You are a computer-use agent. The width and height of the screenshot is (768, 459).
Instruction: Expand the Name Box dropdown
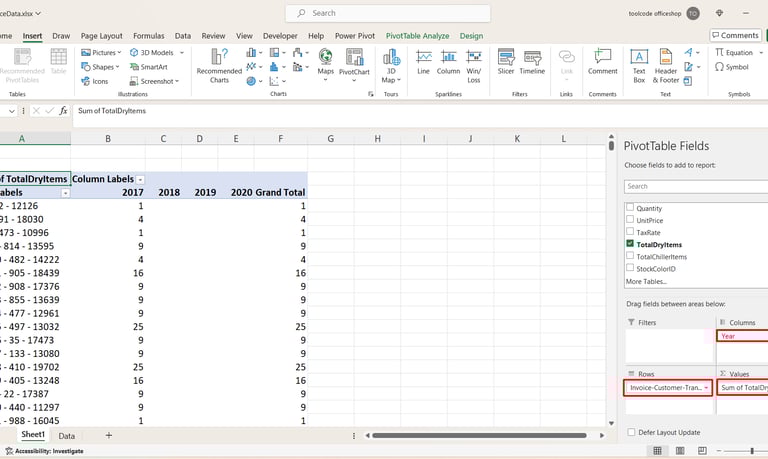click(x=11, y=111)
